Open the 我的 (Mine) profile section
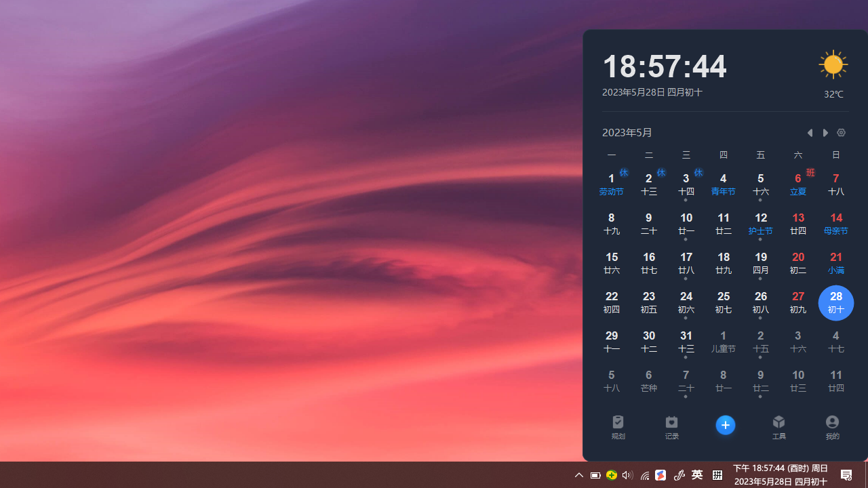 tap(832, 427)
